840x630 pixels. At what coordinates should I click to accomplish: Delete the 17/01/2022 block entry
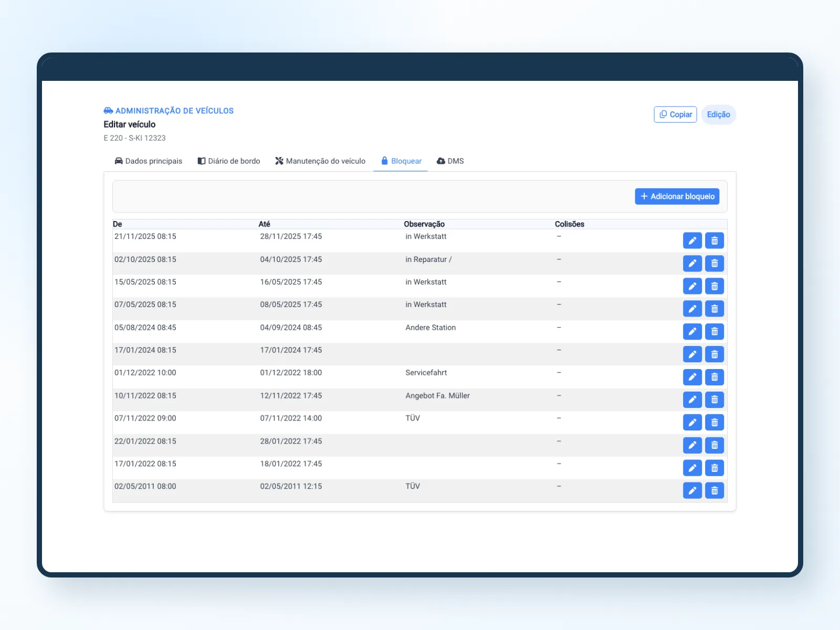715,468
